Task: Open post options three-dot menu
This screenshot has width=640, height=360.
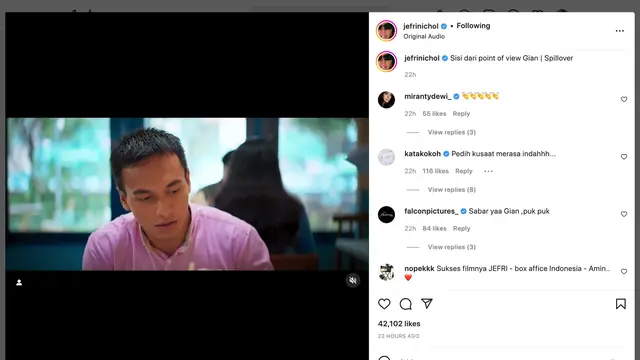Action: pyautogui.click(x=620, y=31)
